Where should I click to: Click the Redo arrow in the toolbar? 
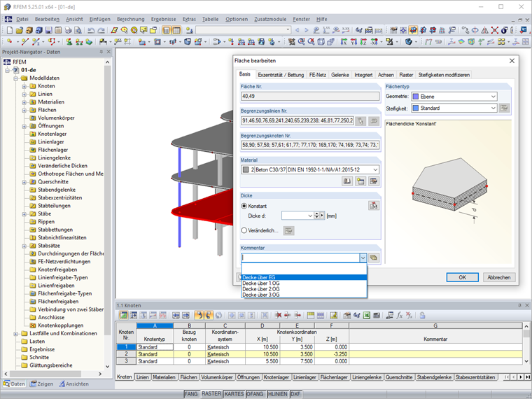point(101,31)
